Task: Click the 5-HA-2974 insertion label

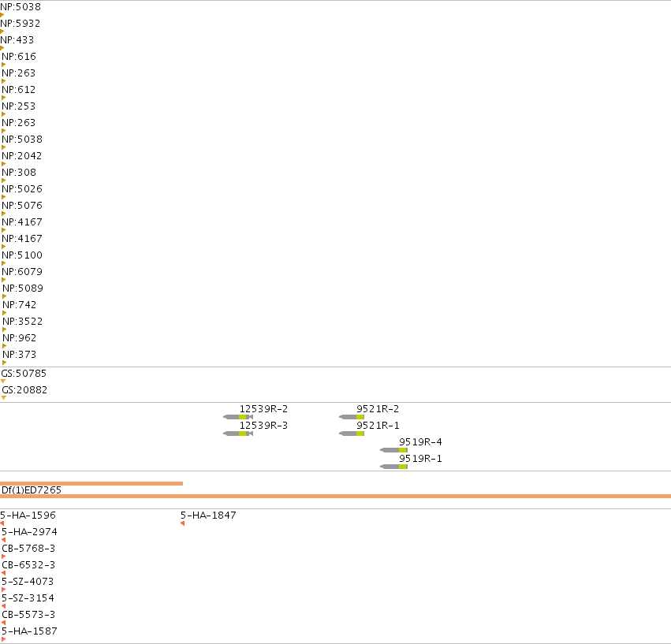Action: (x=29, y=532)
